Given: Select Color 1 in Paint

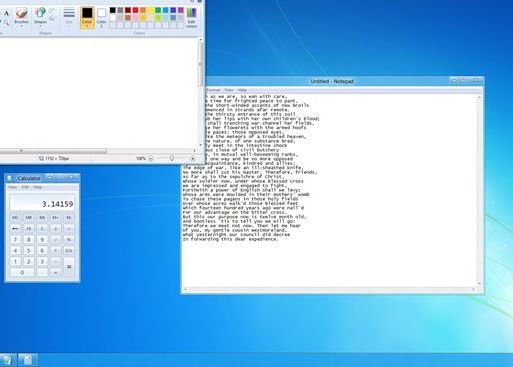Looking at the screenshot, I should pyautogui.click(x=87, y=17).
